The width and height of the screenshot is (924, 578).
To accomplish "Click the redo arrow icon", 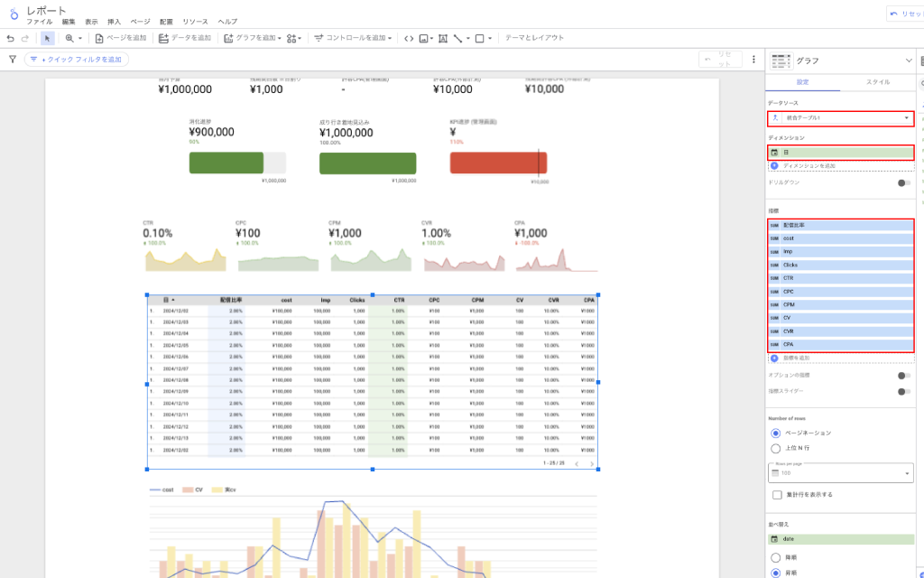I will [24, 38].
